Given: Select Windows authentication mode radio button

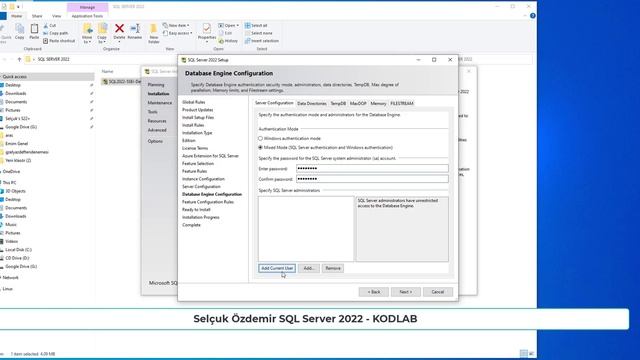Looking at the screenshot, I should tap(260, 138).
